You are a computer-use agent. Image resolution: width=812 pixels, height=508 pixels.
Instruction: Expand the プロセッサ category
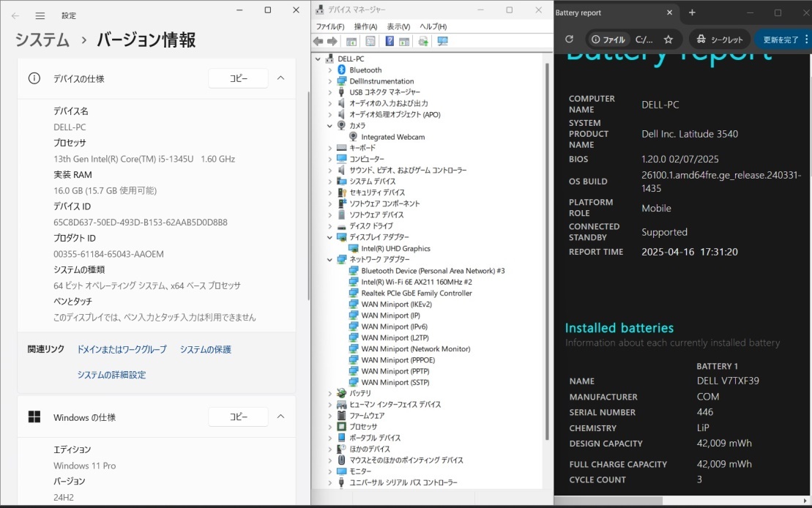330,427
